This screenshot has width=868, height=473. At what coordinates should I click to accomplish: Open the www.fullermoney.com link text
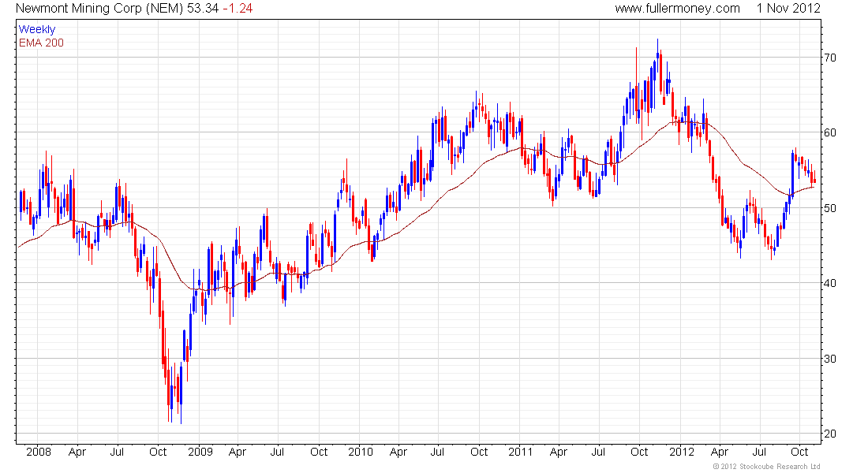pyautogui.click(x=677, y=9)
